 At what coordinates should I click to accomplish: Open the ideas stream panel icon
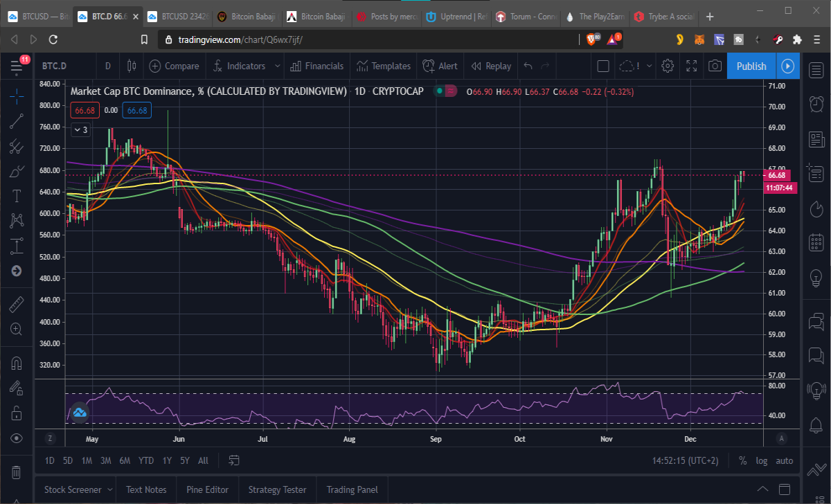816,390
